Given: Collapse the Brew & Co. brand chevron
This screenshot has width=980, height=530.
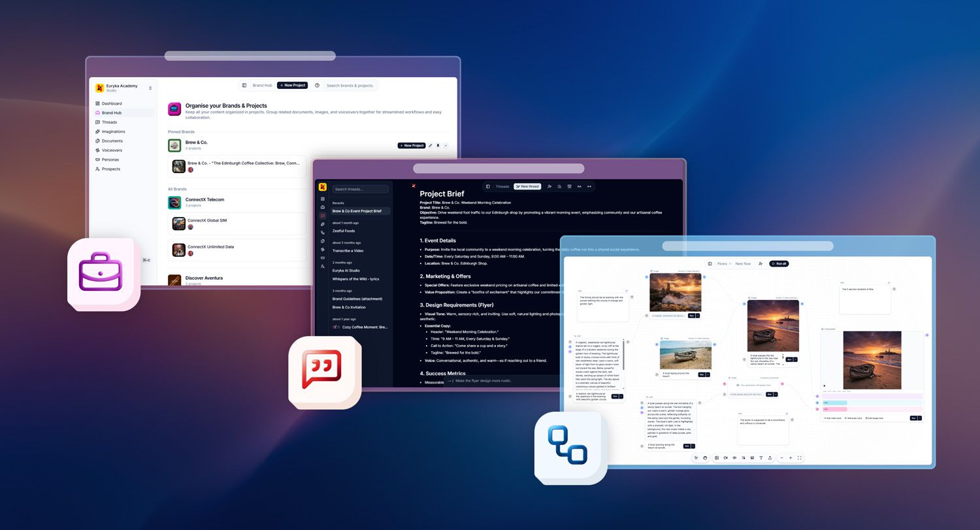Looking at the screenshot, I should (x=446, y=146).
